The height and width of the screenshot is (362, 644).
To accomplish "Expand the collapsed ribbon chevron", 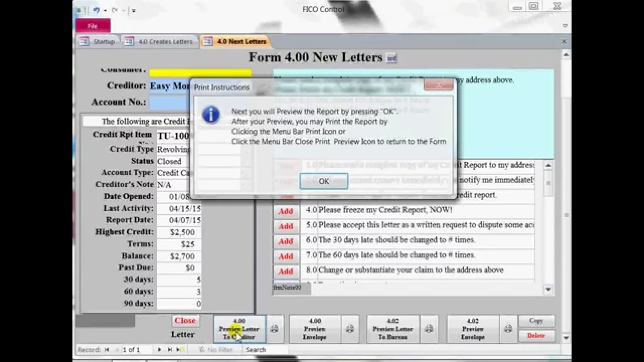I will pos(565,26).
